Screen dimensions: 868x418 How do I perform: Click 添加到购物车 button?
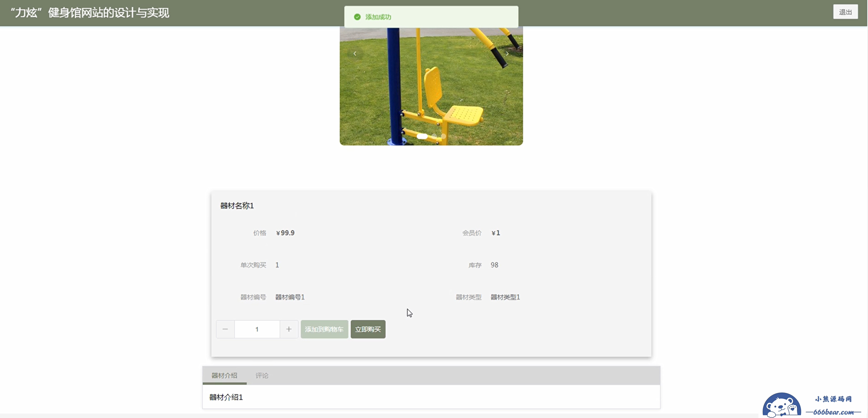click(324, 329)
